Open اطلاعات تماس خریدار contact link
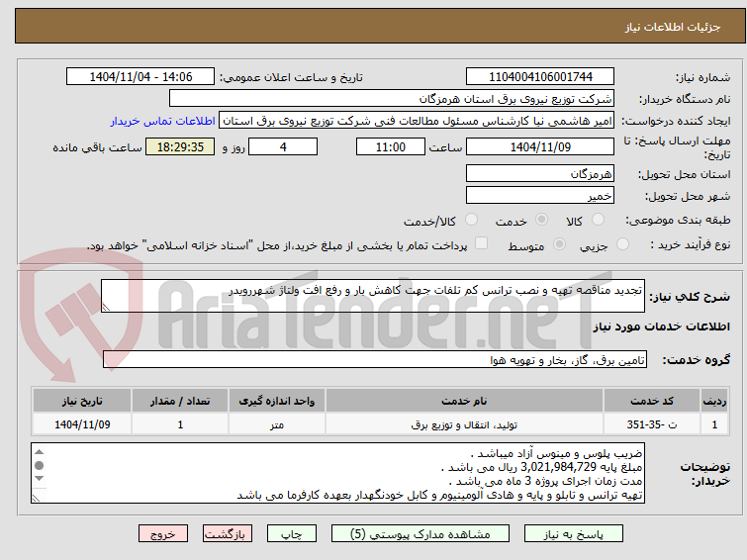This screenshot has width=747, height=560. point(163,121)
